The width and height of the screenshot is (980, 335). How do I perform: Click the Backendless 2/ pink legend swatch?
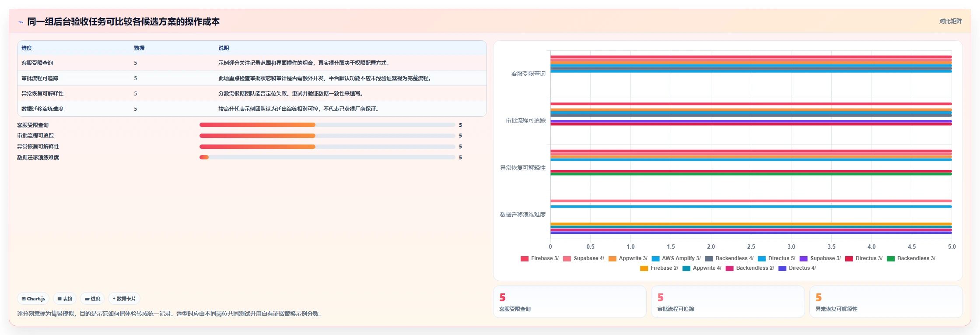point(730,268)
